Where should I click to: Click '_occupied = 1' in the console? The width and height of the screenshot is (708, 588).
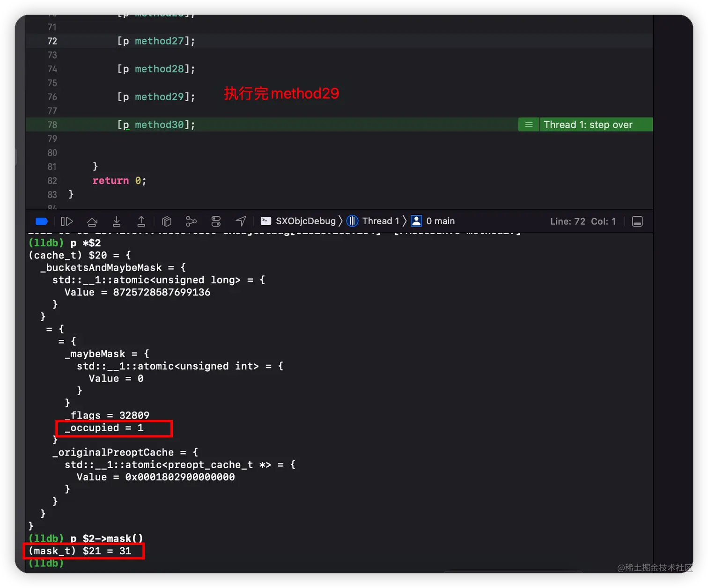104,428
